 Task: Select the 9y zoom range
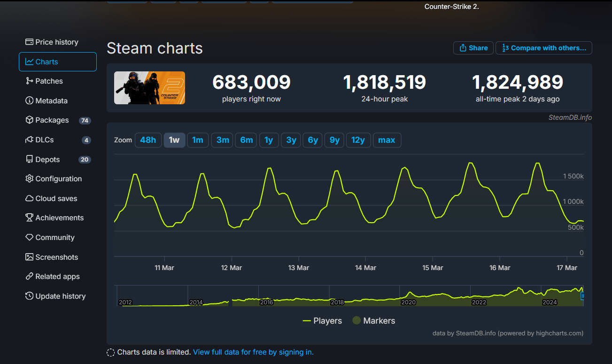point(334,140)
